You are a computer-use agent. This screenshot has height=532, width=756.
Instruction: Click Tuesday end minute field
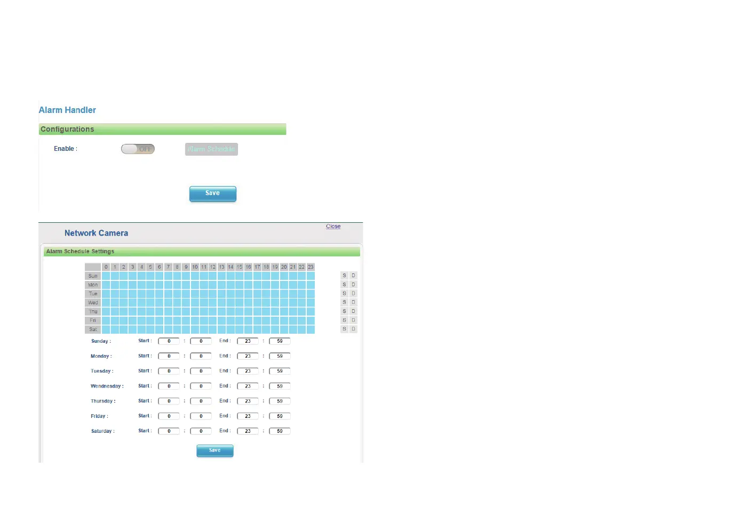[280, 371]
